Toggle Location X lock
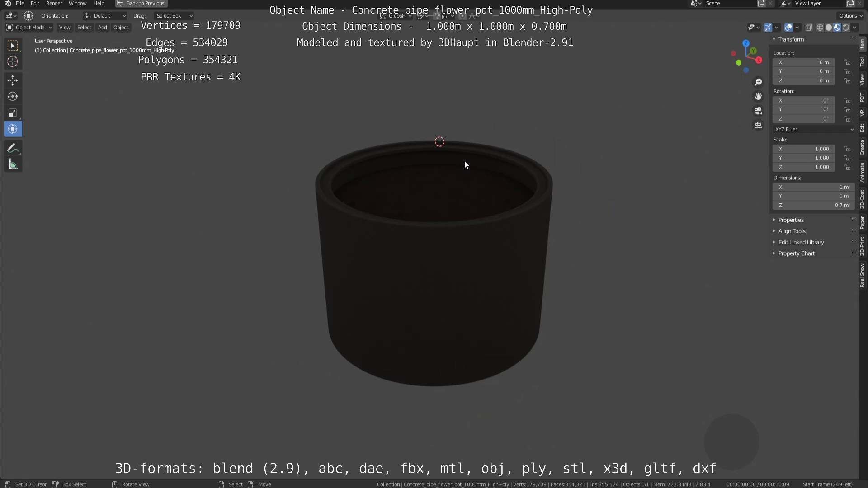Image resolution: width=868 pixels, height=488 pixels. (x=847, y=62)
